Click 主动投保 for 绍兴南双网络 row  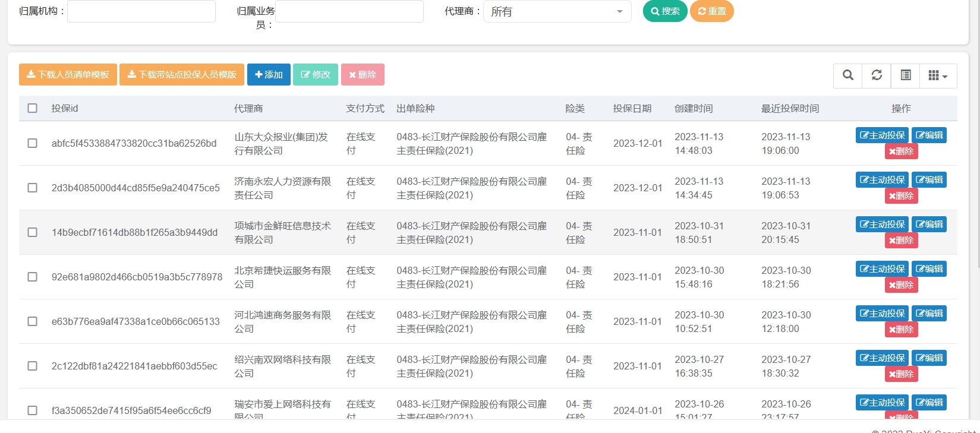[883, 358]
